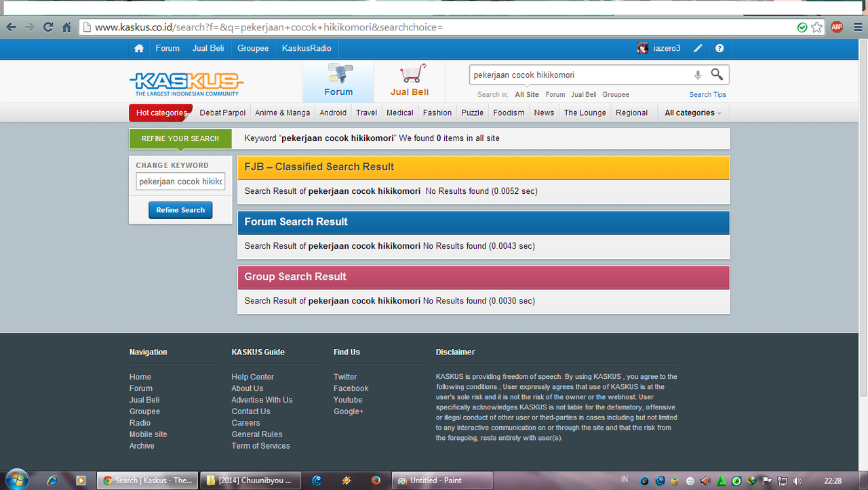Click the Hot categories button
Viewport: 868px width, 490px height.
click(x=161, y=113)
